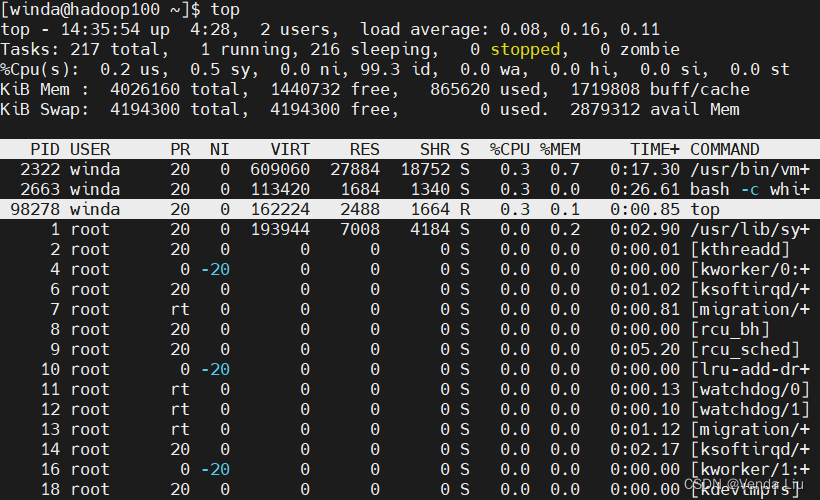Click the VIRT value 113420
This screenshot has height=500, width=820.
pos(280,189)
